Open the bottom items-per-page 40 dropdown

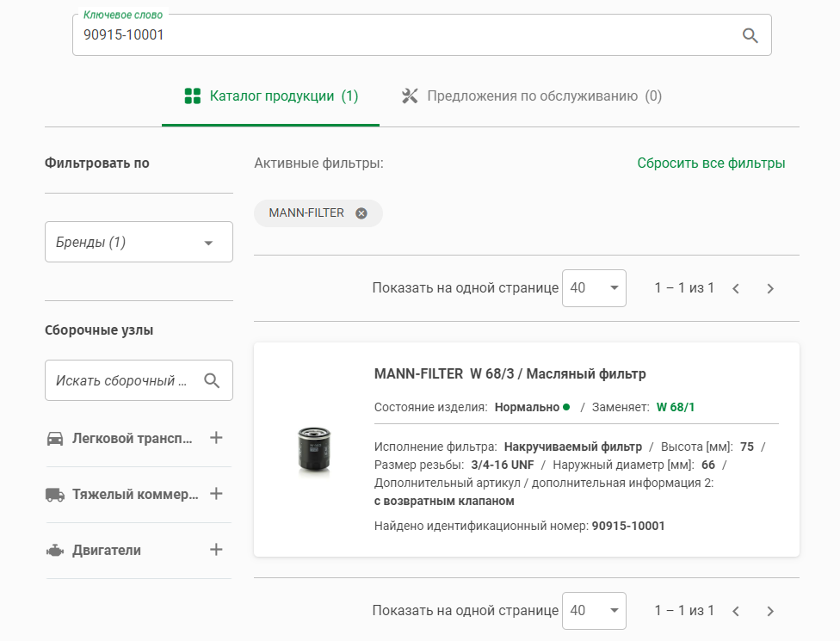[x=594, y=611]
